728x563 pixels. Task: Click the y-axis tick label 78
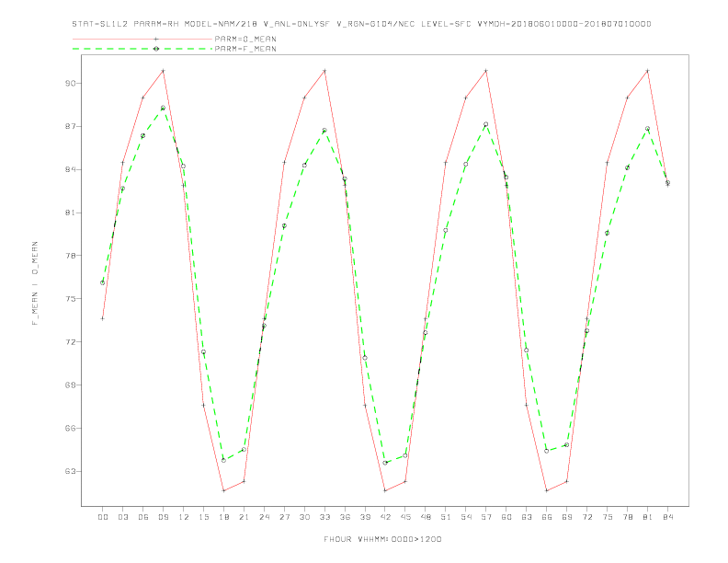coord(70,256)
